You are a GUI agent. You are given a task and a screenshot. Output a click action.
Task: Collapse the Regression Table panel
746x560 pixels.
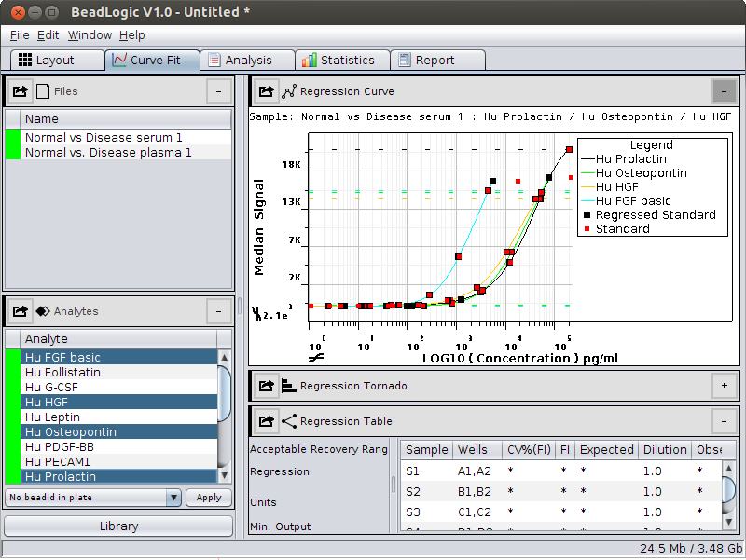725,421
